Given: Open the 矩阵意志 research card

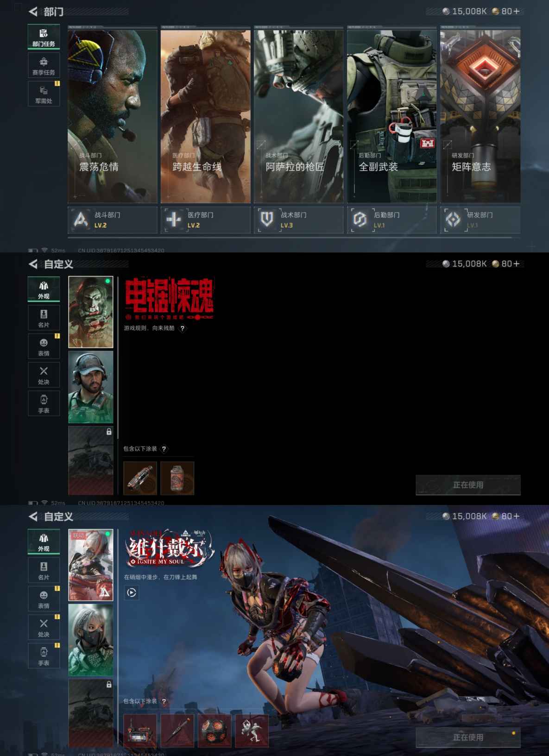Looking at the screenshot, I should (480, 116).
